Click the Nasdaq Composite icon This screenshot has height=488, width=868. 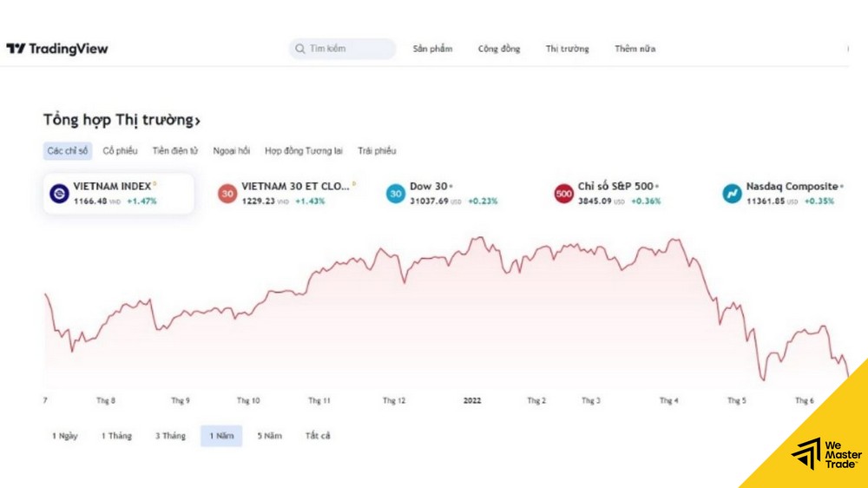(732, 194)
